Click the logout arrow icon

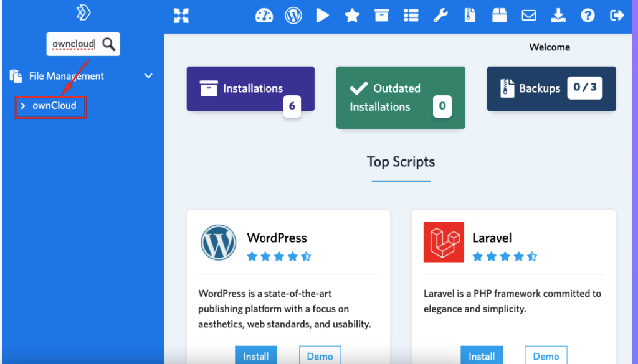tap(617, 16)
